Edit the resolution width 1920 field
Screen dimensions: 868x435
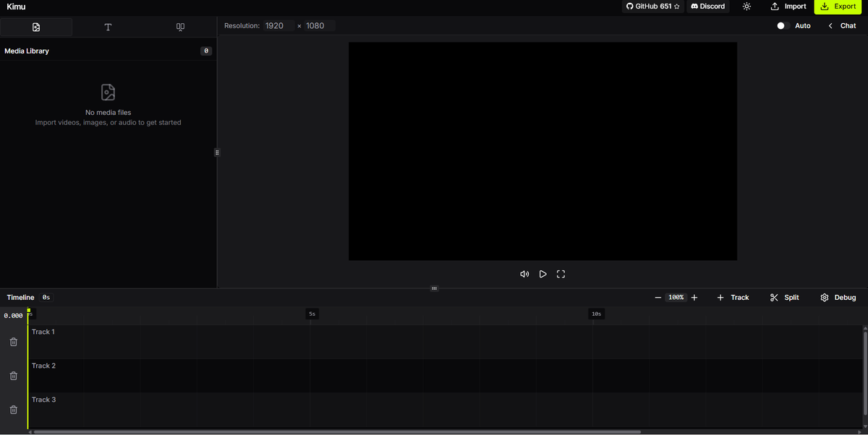pos(278,26)
